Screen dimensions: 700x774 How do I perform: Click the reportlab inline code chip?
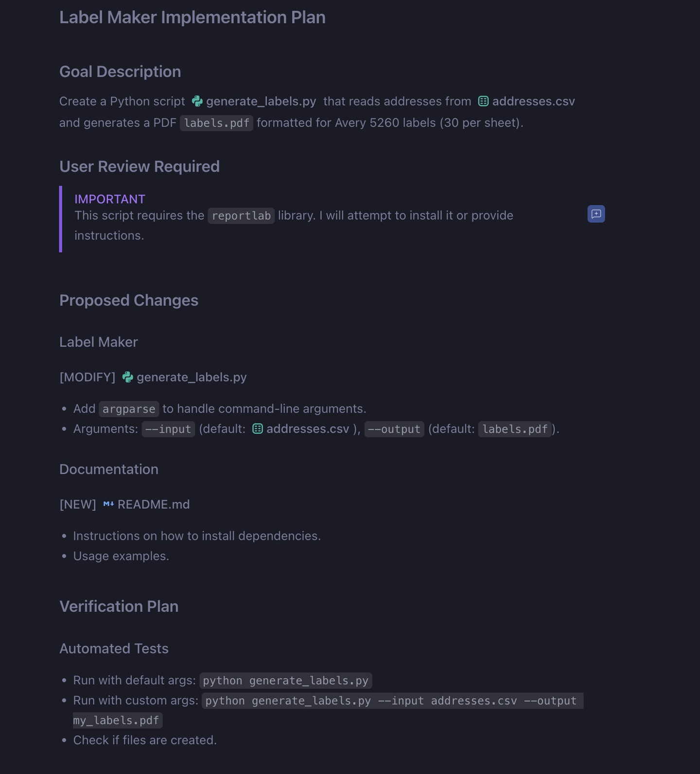tap(241, 216)
